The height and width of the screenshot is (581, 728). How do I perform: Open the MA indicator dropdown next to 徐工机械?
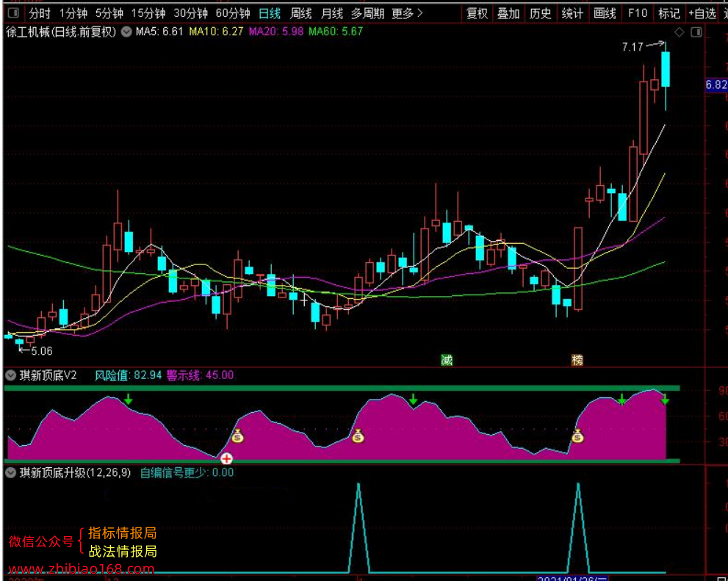[126, 32]
